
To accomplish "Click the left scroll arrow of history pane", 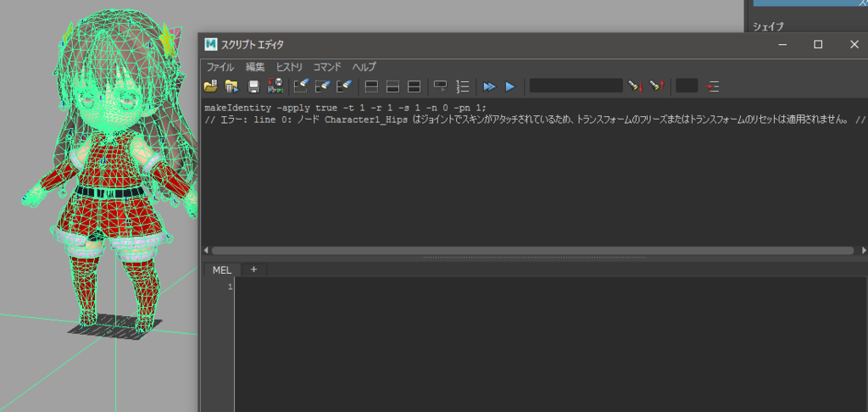I will coord(207,250).
